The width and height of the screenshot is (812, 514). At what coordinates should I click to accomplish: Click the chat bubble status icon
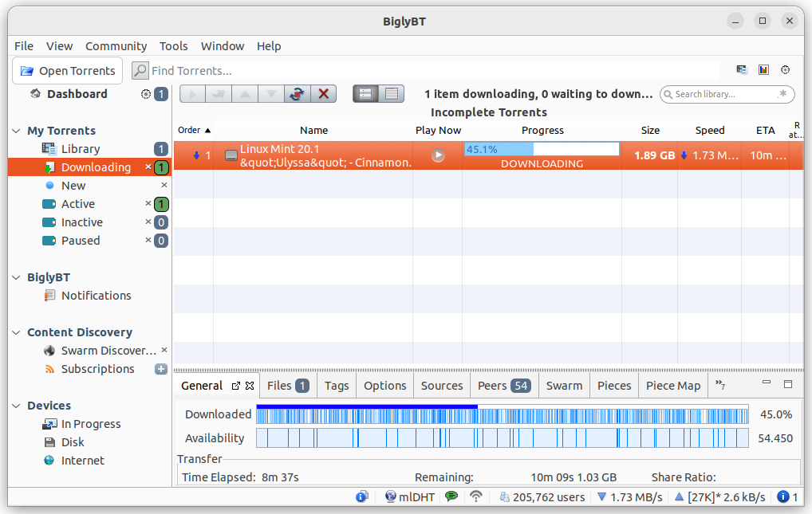(x=451, y=496)
